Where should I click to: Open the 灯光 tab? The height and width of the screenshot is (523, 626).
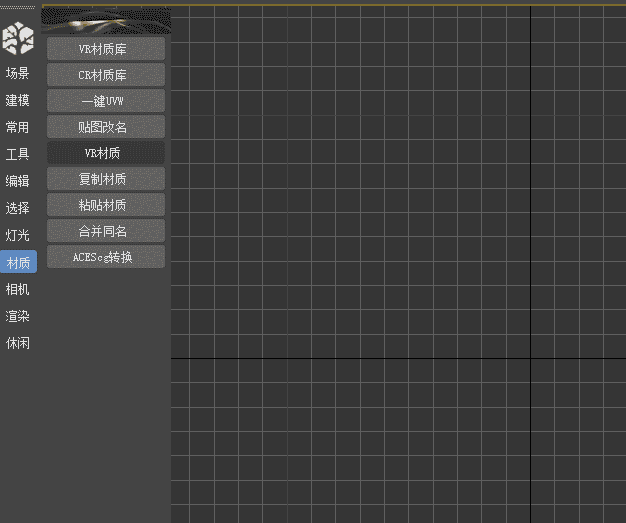[x=18, y=235]
